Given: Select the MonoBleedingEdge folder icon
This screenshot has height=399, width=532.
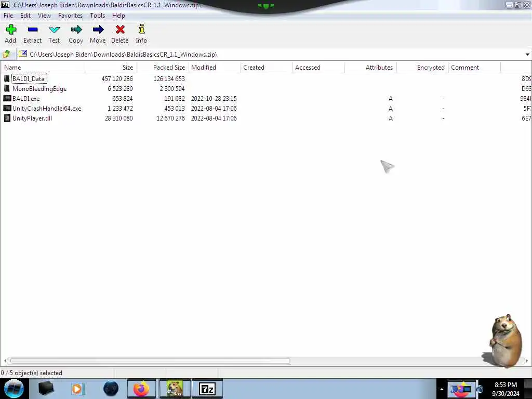Looking at the screenshot, I should [7, 88].
